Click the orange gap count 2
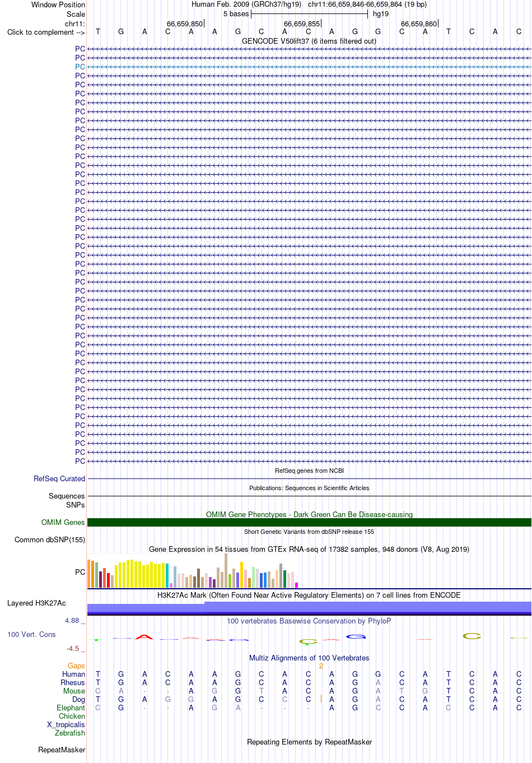This screenshot has height=763, width=532. click(321, 666)
